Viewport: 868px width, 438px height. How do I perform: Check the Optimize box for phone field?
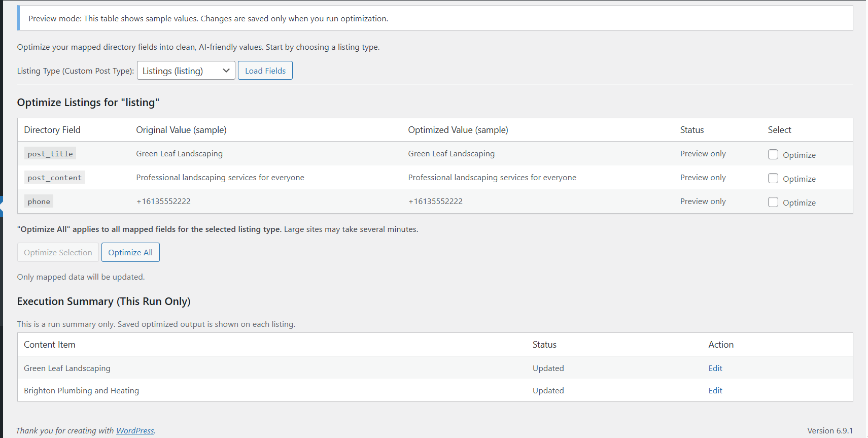tap(773, 202)
